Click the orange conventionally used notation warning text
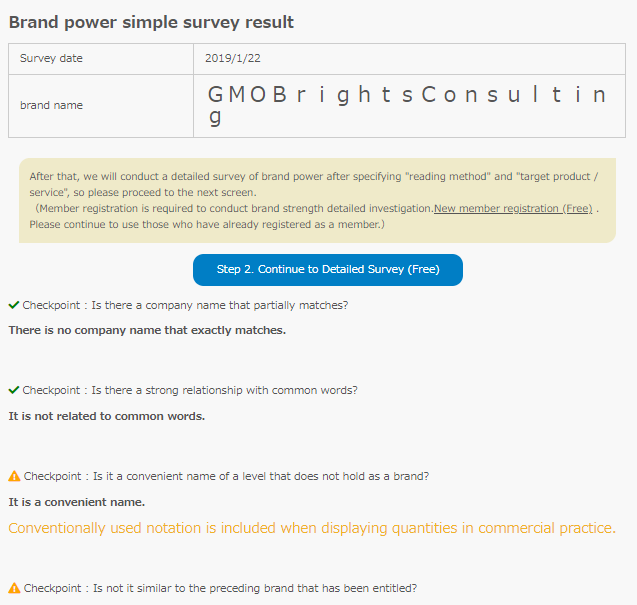Image resolution: width=637 pixels, height=605 pixels. [312, 528]
